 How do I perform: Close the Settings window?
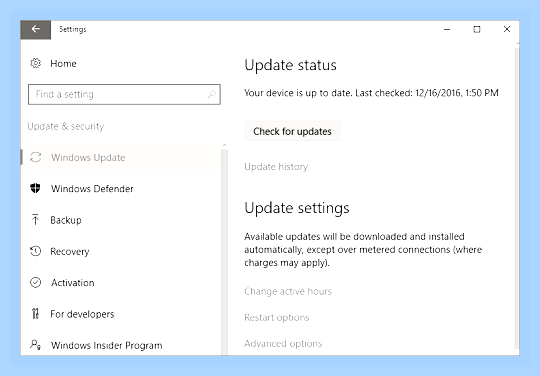[507, 30]
